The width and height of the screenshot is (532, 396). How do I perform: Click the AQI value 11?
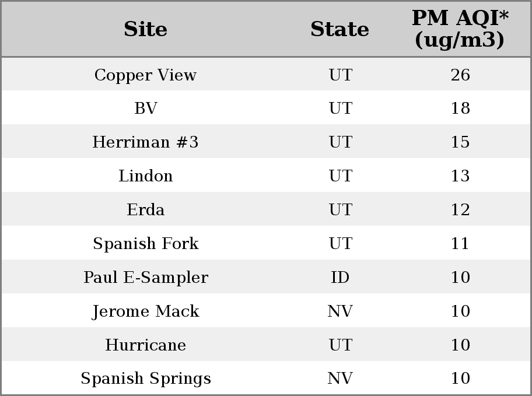coord(460,243)
